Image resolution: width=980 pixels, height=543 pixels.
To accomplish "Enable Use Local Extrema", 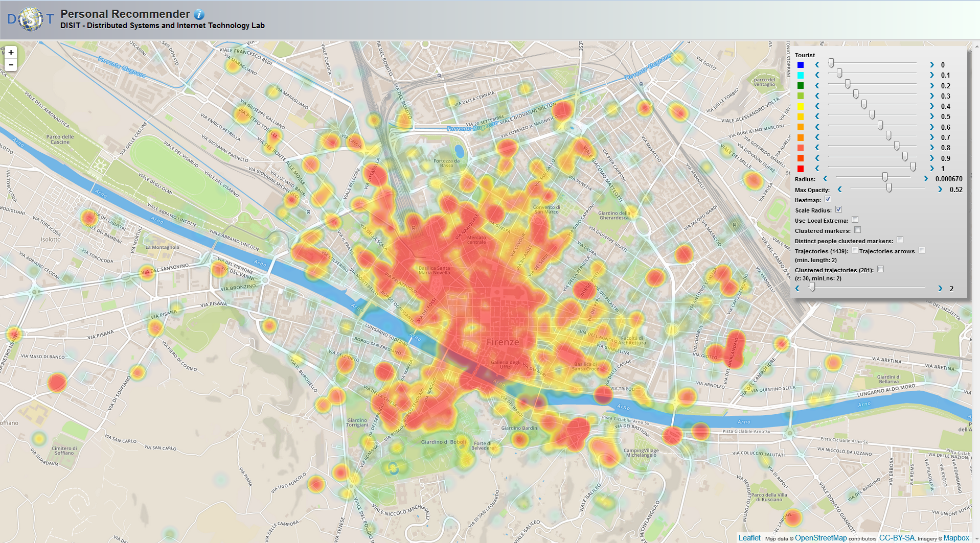I will (855, 220).
